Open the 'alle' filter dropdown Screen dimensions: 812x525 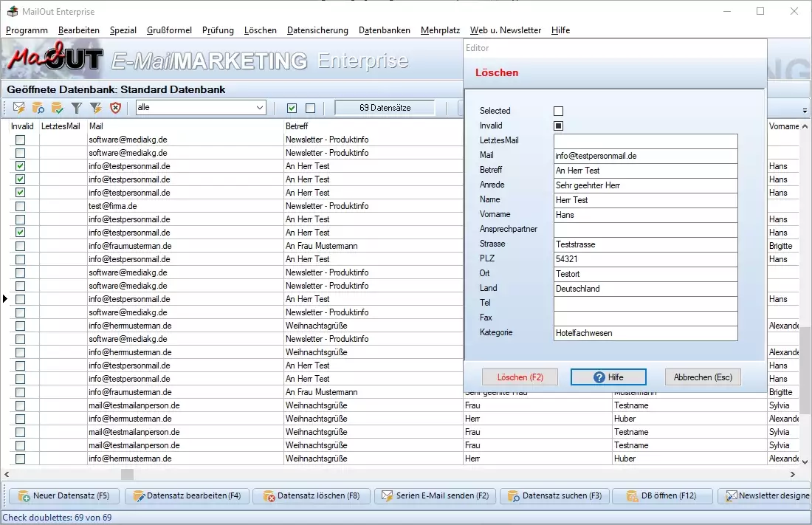pos(259,108)
